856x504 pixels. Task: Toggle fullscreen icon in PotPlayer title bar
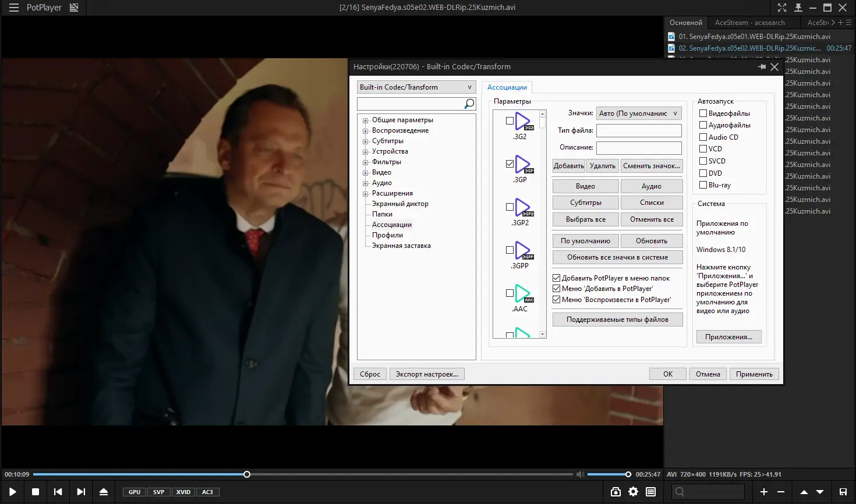[x=782, y=8]
